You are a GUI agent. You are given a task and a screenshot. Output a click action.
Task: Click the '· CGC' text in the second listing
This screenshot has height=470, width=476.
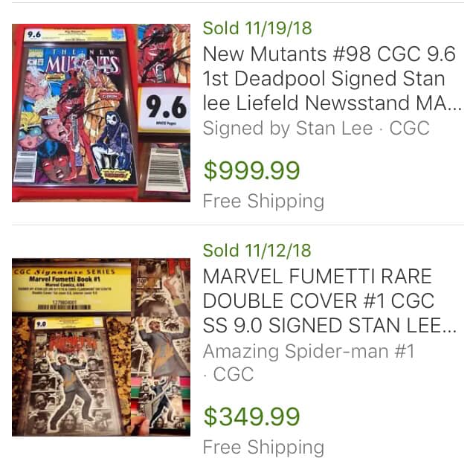pyautogui.click(x=228, y=375)
